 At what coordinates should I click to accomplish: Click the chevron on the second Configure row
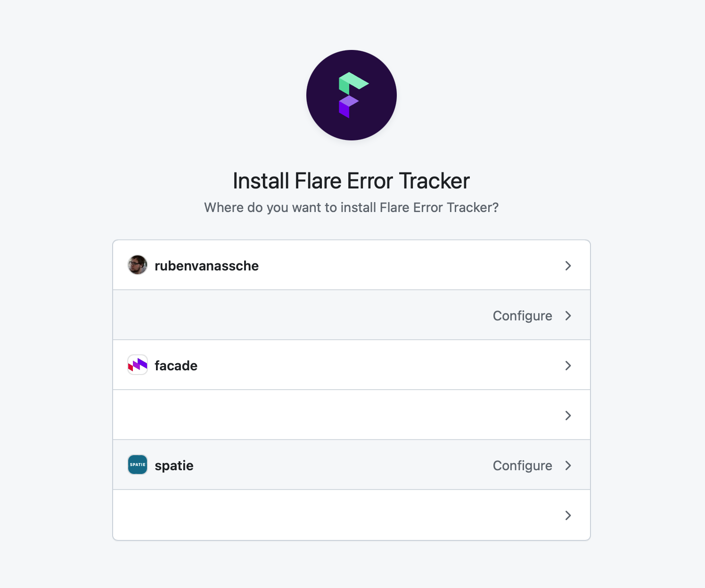[568, 316]
